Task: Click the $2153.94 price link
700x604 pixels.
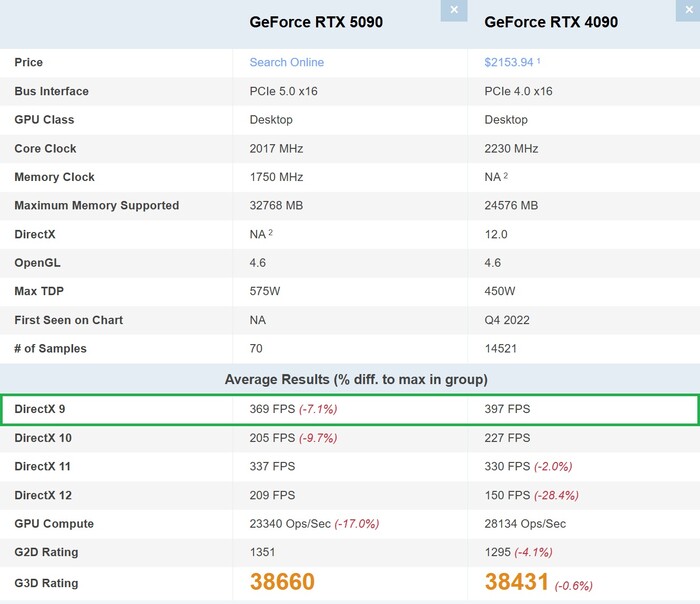Action: click(x=509, y=62)
